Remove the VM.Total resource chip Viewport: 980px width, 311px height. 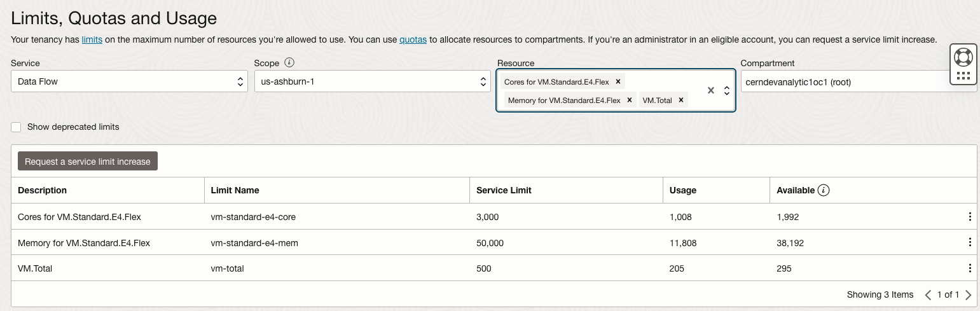pos(680,100)
